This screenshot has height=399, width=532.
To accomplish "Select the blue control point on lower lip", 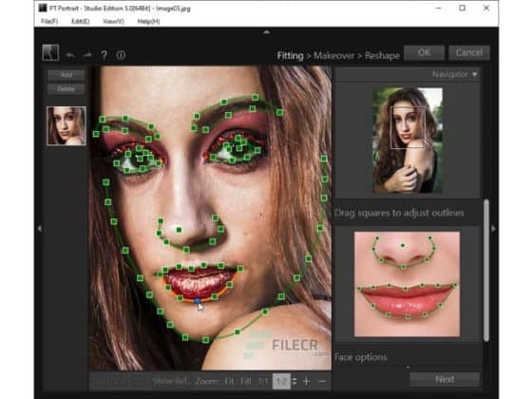I will click(x=198, y=301).
